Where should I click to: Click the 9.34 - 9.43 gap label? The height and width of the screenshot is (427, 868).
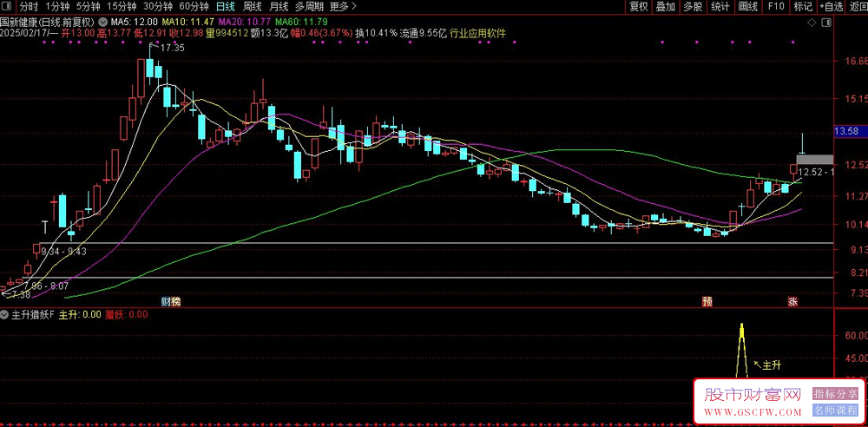(63, 252)
